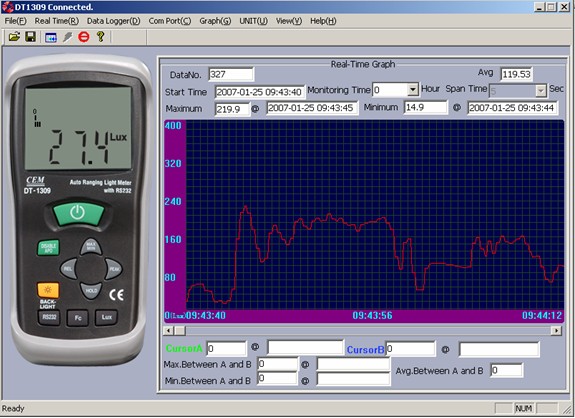Click the CursorA value input field

coord(227,348)
